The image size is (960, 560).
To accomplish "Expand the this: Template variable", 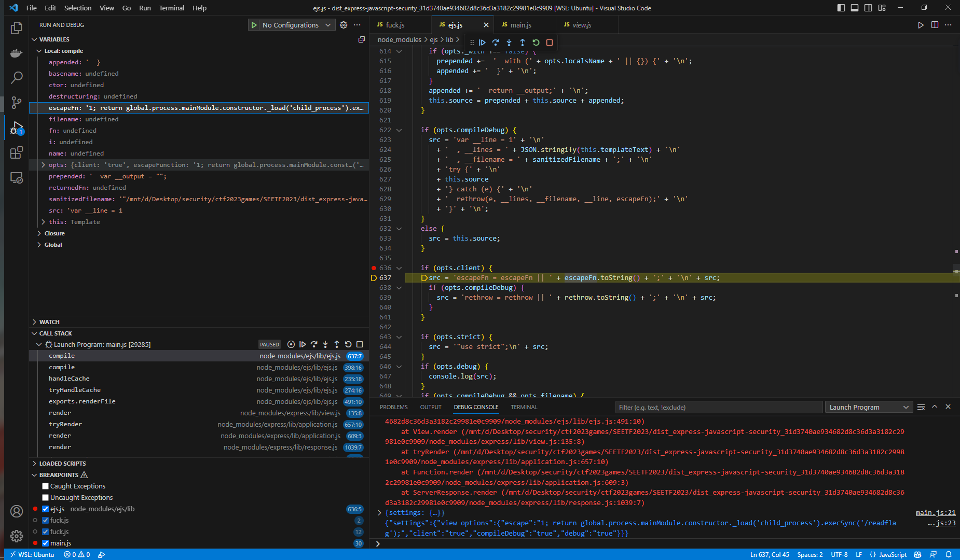I will [43, 222].
